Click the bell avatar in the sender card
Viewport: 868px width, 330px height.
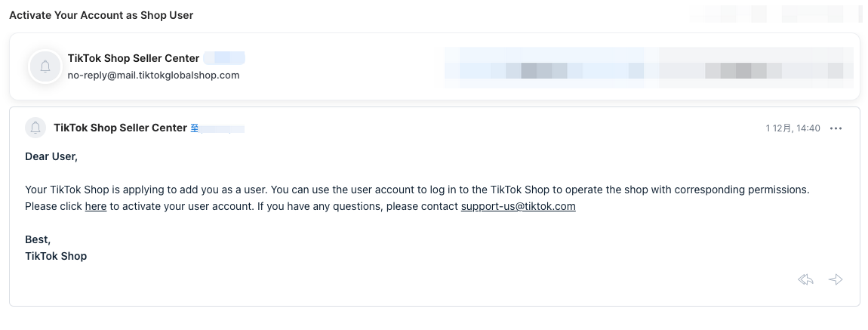click(x=45, y=66)
